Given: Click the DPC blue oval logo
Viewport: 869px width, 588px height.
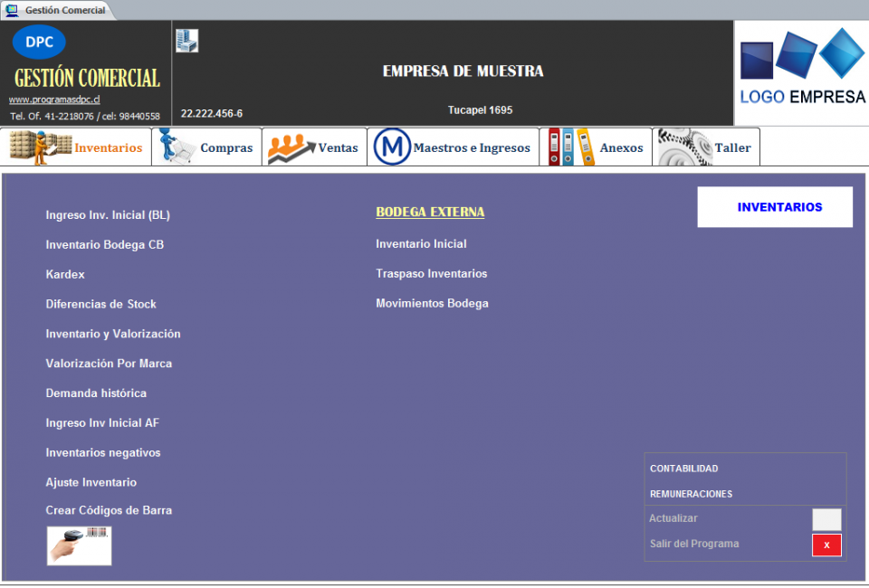Looking at the screenshot, I should (x=39, y=42).
